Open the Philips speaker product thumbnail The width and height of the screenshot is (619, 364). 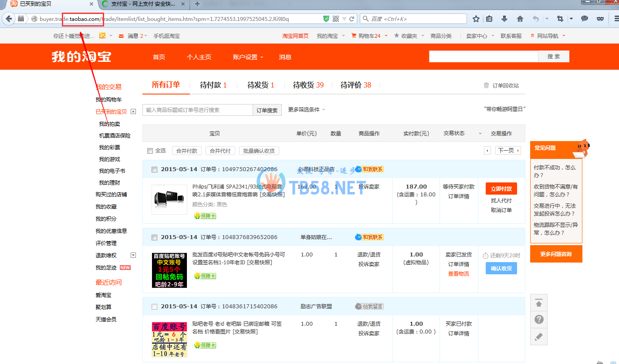point(169,199)
